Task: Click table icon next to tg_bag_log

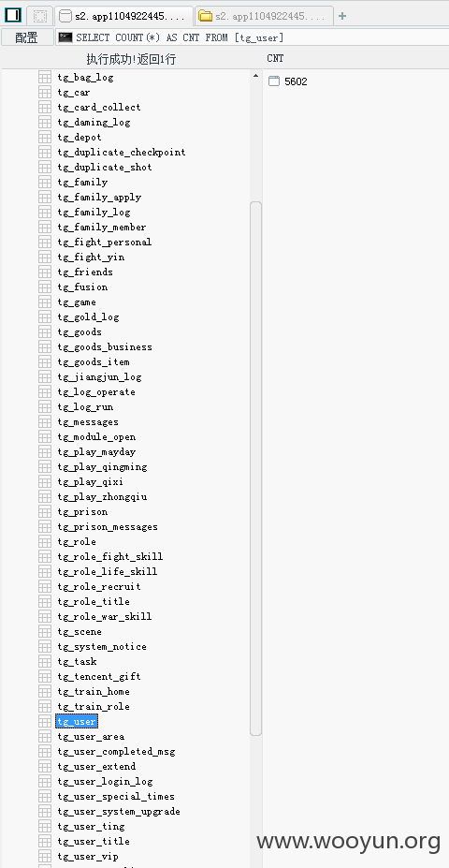Action: pyautogui.click(x=45, y=78)
